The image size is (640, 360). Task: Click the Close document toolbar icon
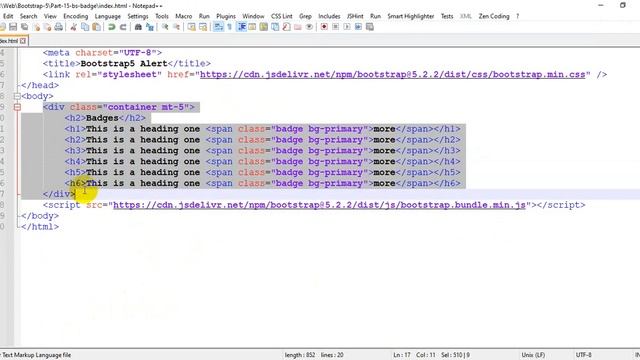[36, 27]
